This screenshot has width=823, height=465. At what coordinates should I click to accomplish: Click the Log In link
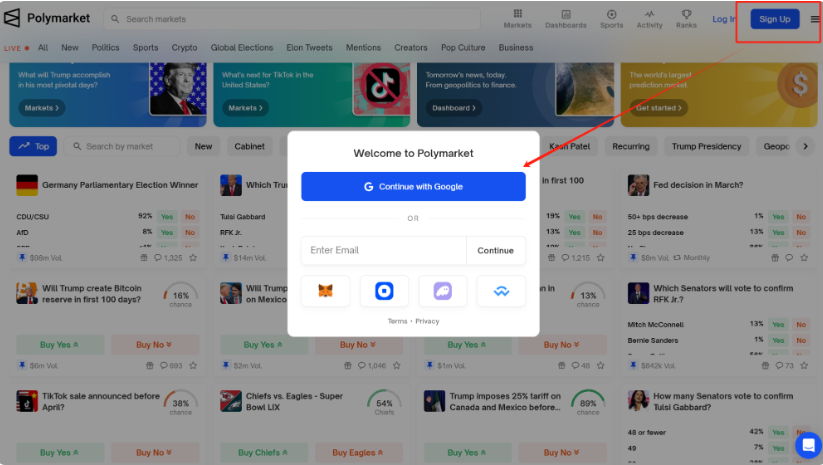[724, 19]
